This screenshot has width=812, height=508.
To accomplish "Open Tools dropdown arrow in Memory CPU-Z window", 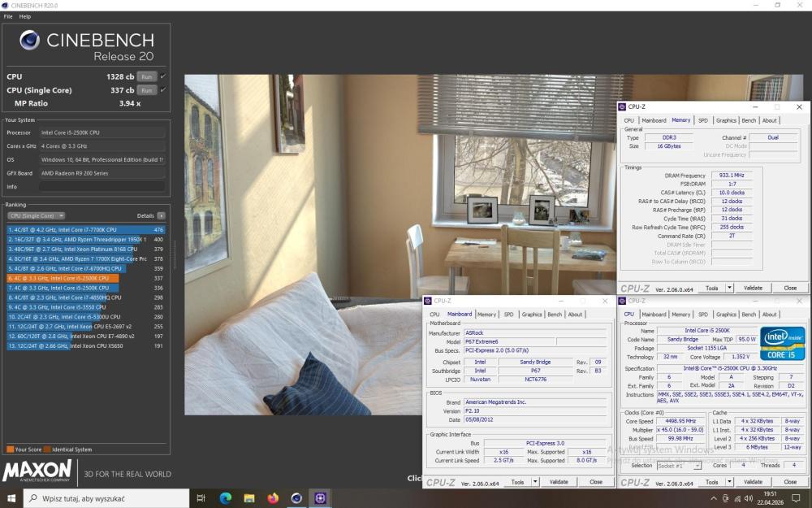I will click(x=729, y=288).
